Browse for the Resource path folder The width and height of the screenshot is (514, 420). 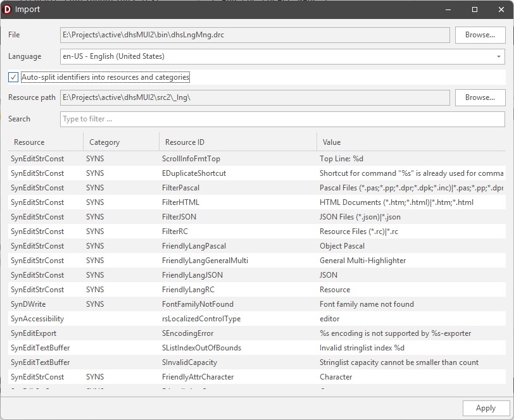coord(480,97)
